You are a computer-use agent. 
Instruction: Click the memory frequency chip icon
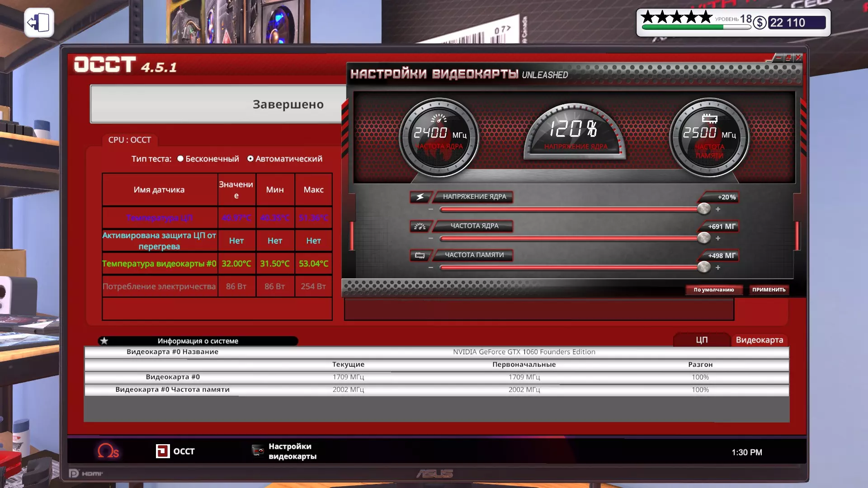point(420,255)
